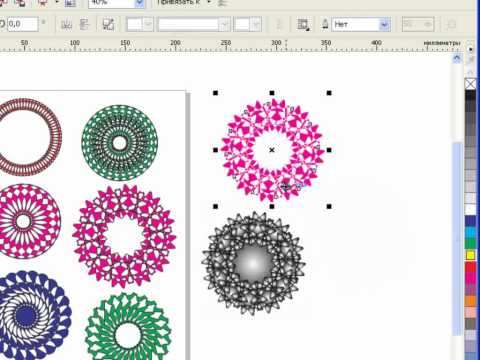Image resolution: width=480 pixels, height=360 pixels.
Task: Mirror the selection vertically
Action: pos(84,25)
